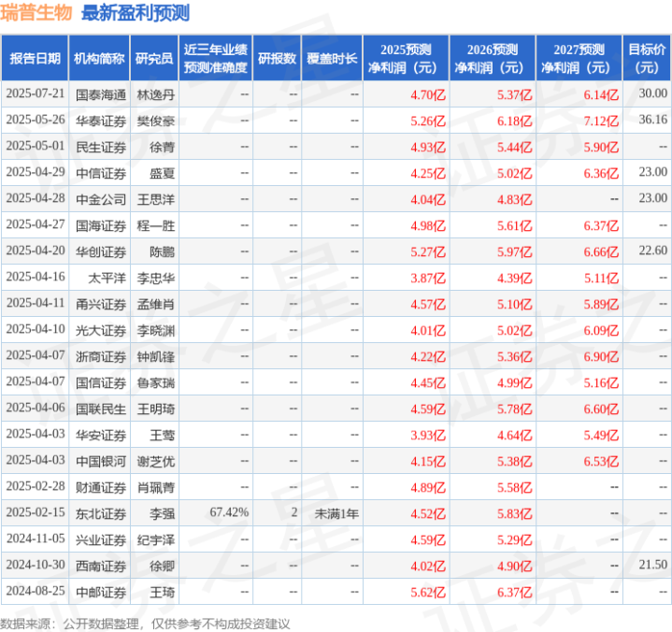Click analyst name 林逸丹
Screen dimensions: 672x632
(155, 94)
